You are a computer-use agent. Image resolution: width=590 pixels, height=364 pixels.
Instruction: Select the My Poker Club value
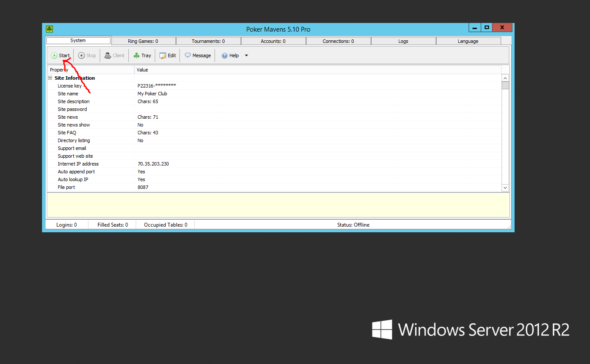[152, 94]
